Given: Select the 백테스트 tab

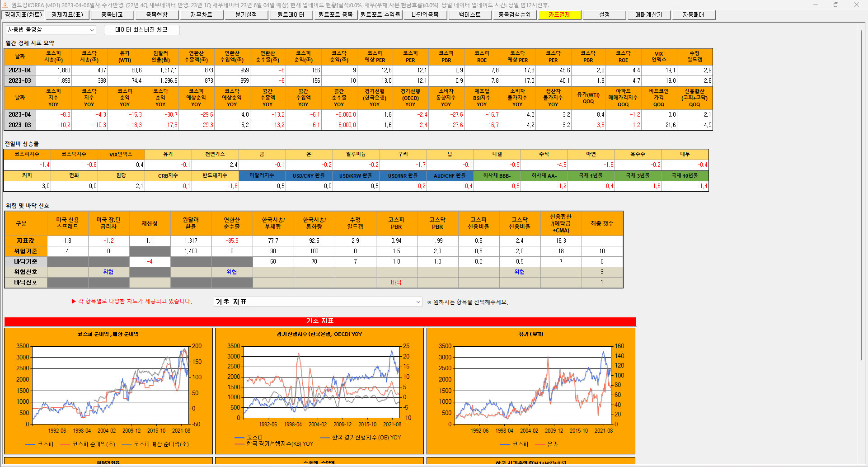Looking at the screenshot, I should click(470, 15).
